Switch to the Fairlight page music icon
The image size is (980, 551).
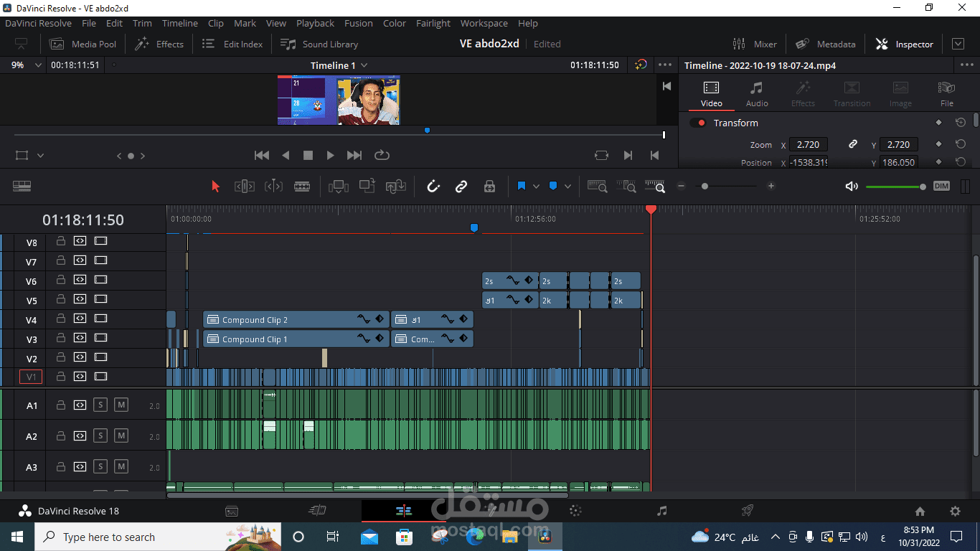pos(661,511)
